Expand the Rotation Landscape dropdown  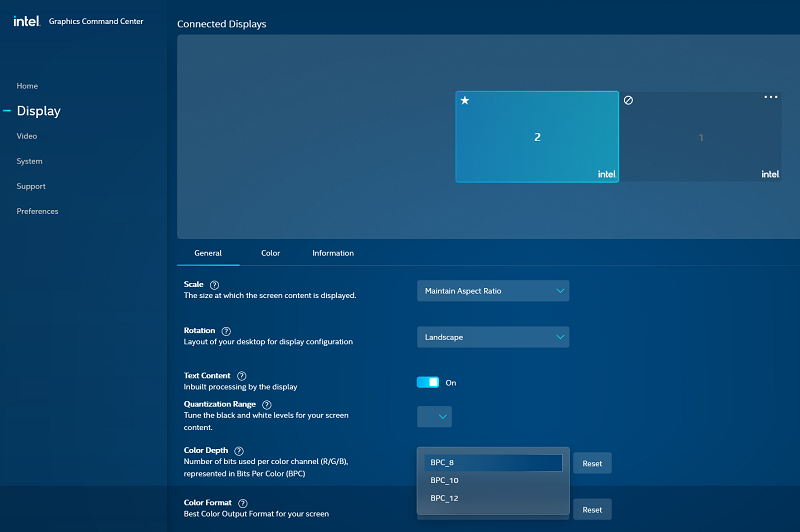tap(493, 337)
